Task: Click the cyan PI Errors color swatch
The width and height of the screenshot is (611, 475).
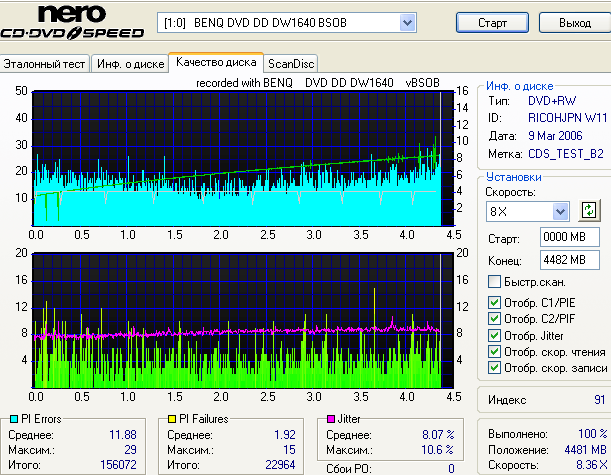Action: point(14,419)
